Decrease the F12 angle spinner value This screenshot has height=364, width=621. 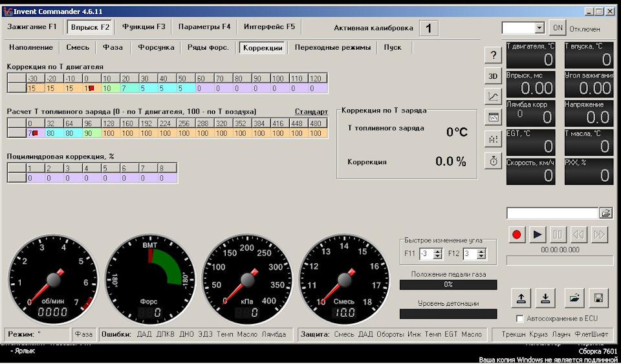click(x=481, y=257)
